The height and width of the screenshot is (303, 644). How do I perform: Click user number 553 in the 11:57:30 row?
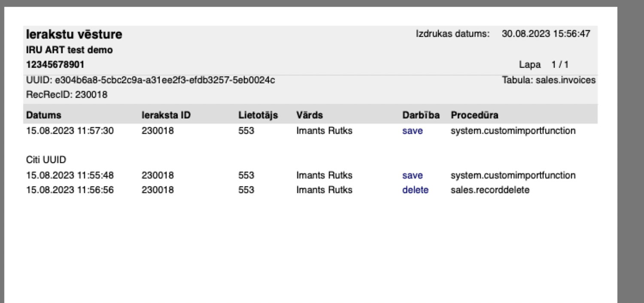pos(246,131)
